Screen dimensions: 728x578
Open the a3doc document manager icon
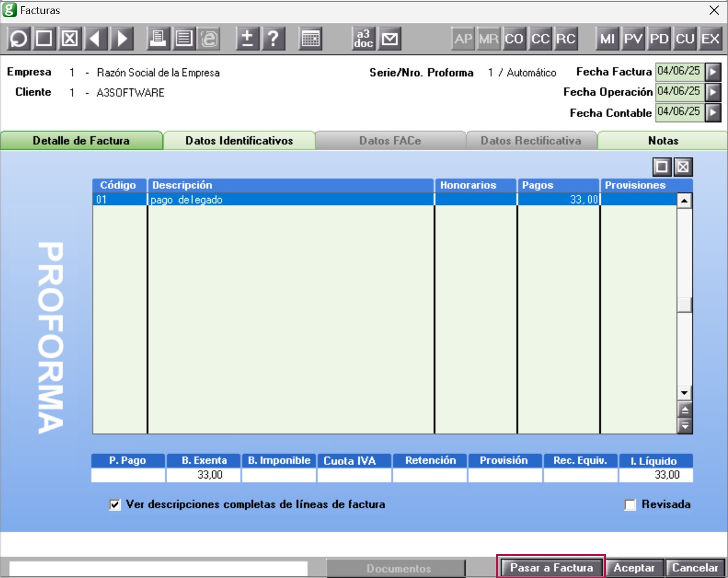pos(364,39)
